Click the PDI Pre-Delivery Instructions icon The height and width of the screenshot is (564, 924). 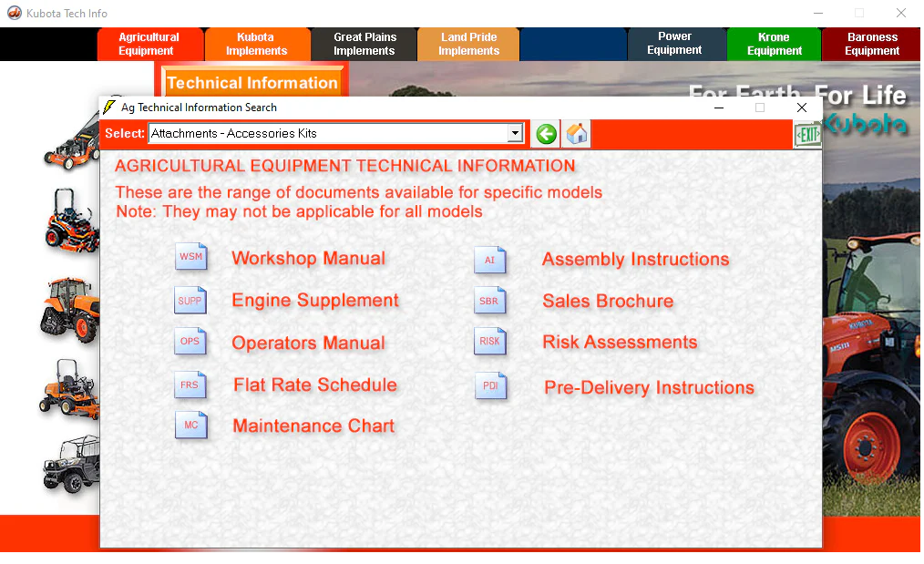pos(490,386)
